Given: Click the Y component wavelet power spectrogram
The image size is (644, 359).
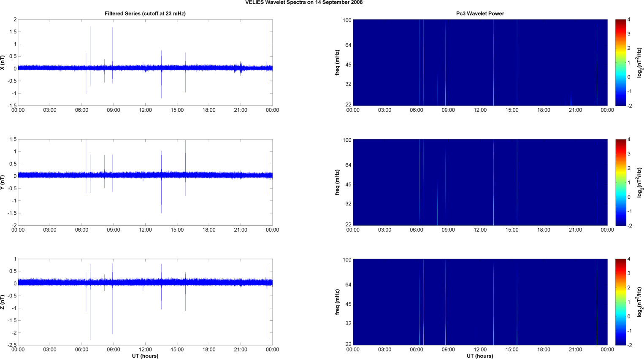Looking at the screenshot, I should pyautogui.click(x=480, y=182).
